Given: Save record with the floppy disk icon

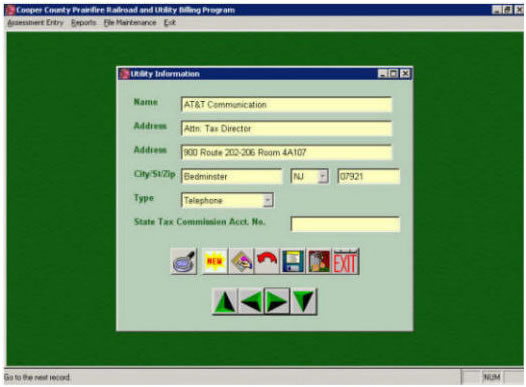Looking at the screenshot, I should [x=293, y=261].
